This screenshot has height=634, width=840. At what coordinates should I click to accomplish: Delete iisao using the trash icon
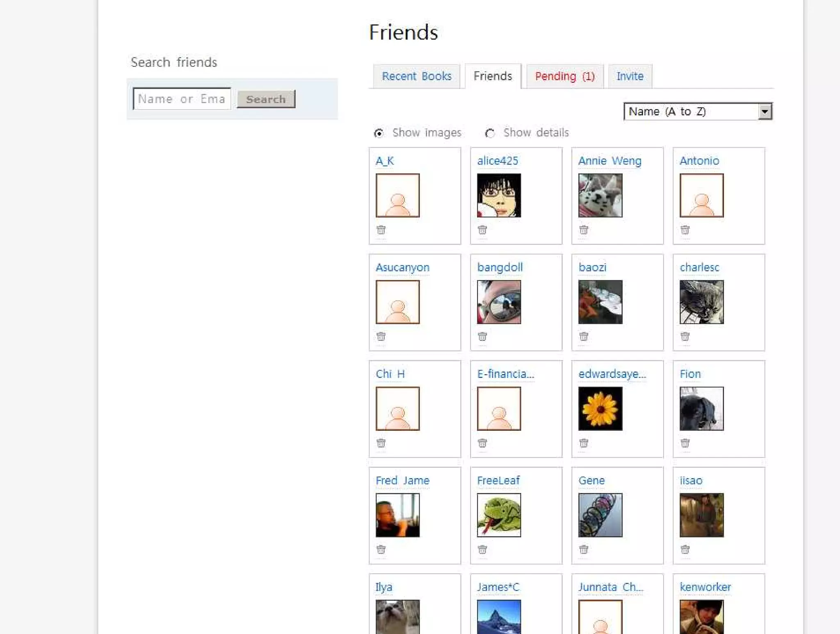tap(685, 549)
